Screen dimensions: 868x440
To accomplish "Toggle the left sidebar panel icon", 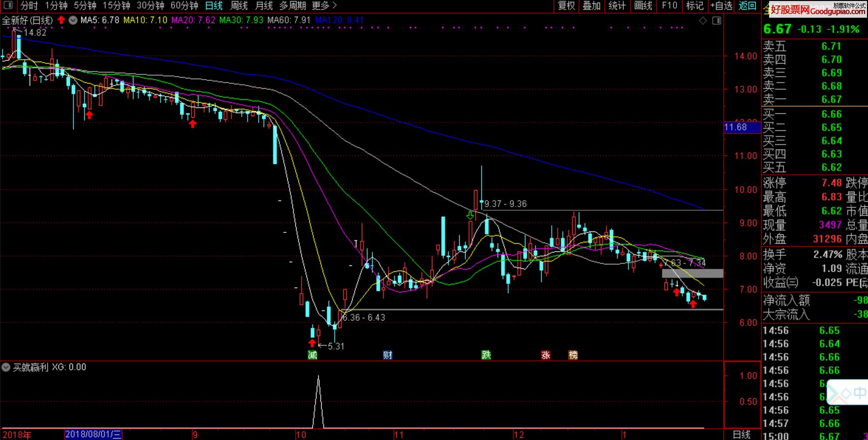I will click(x=8, y=6).
